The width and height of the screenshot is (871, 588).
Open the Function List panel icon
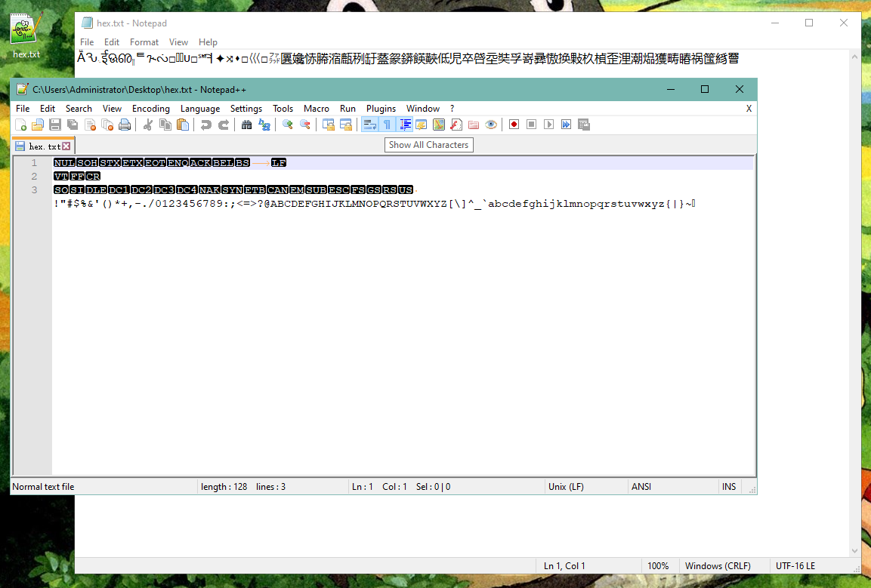pos(456,125)
